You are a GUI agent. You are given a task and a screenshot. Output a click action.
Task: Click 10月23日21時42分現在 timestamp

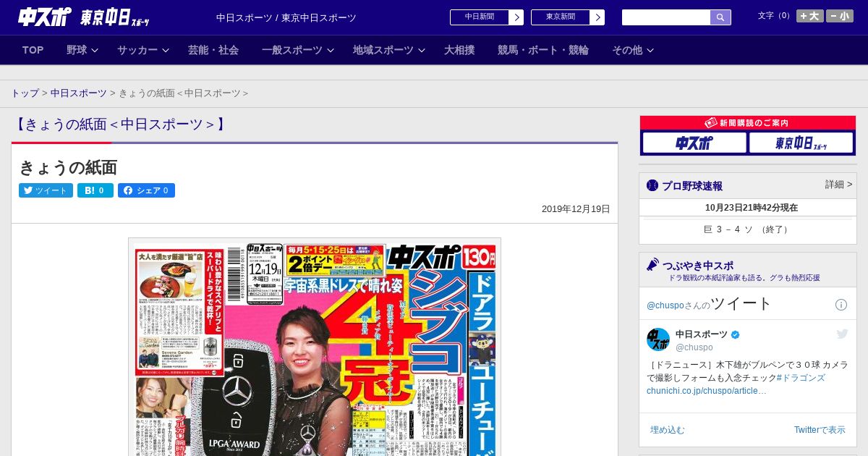click(752, 208)
